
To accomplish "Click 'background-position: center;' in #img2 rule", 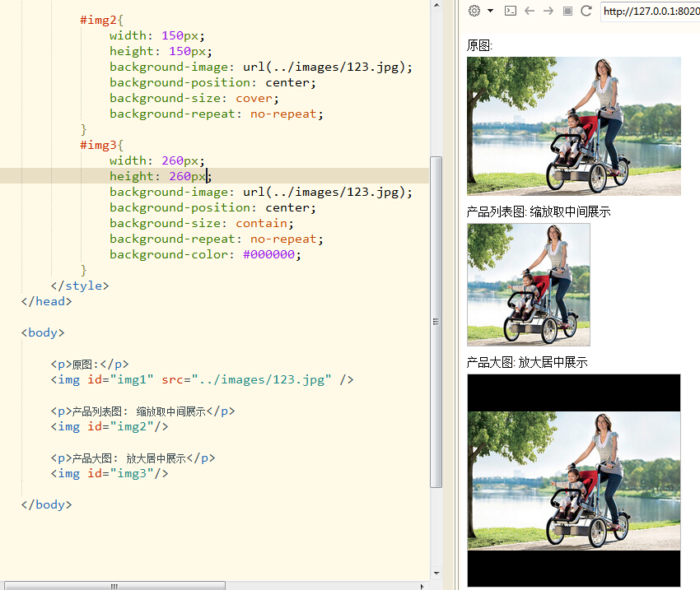I will pos(213,82).
